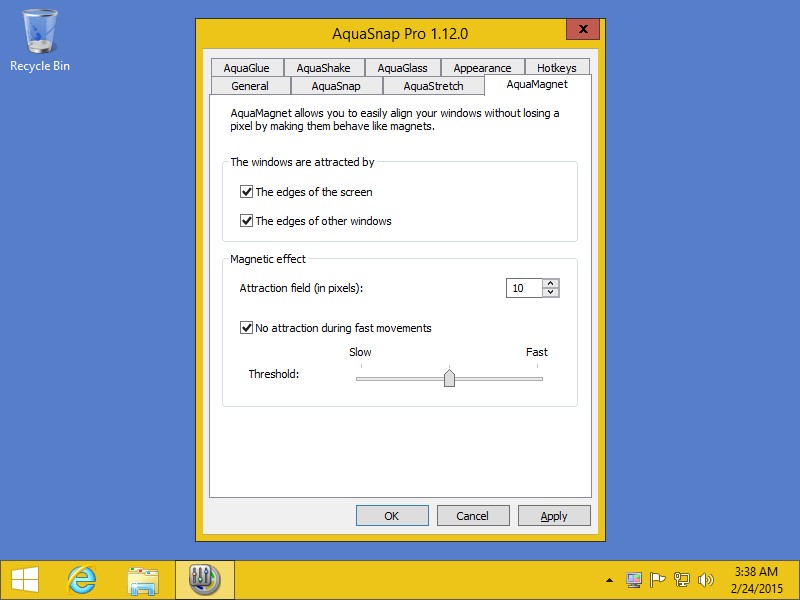
Task: Switch to the AquaSnap tab
Action: tap(336, 86)
